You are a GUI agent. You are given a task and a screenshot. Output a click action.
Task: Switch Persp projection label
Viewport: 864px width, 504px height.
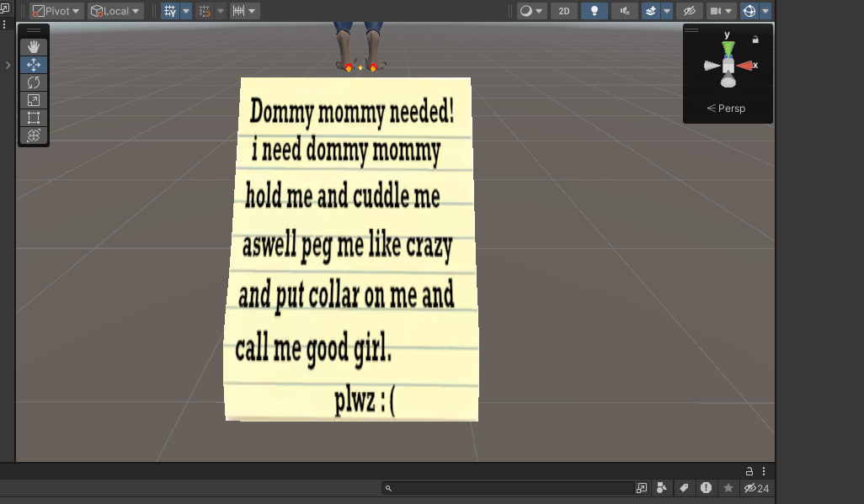click(726, 109)
